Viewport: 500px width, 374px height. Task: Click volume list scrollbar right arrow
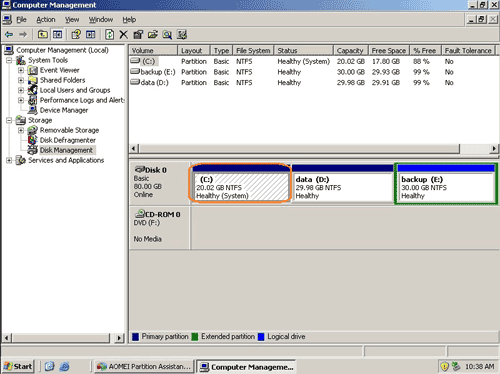[494, 148]
